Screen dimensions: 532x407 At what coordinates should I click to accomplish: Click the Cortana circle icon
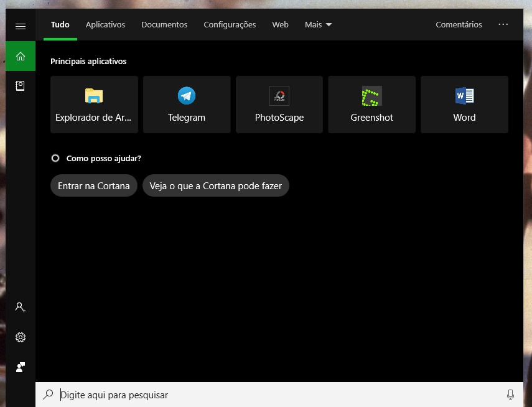[55, 158]
